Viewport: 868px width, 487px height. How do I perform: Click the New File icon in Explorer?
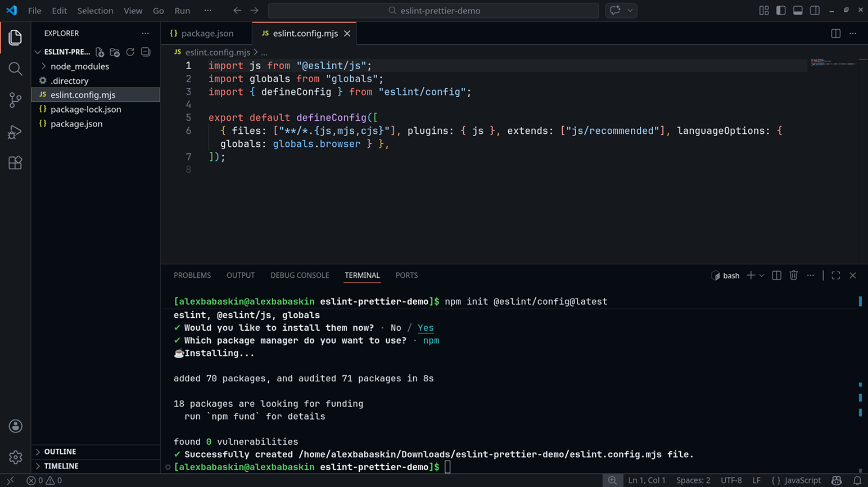(100, 52)
